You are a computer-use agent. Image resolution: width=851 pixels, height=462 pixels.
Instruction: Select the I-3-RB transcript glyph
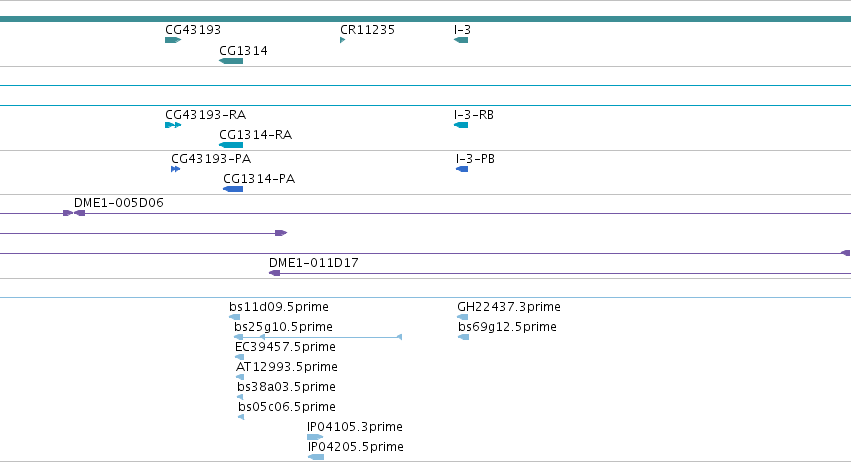pos(461,125)
